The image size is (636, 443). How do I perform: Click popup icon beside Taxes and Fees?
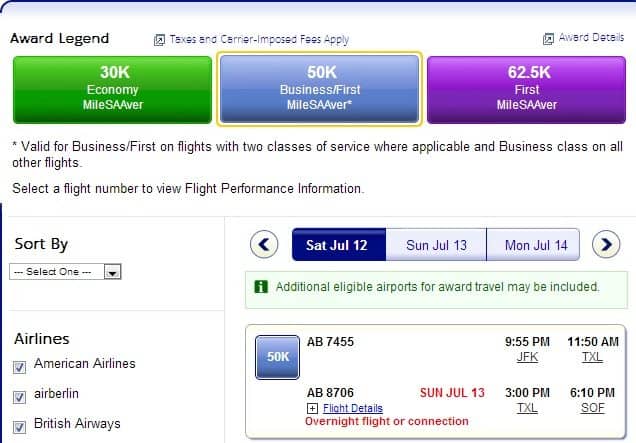click(159, 40)
